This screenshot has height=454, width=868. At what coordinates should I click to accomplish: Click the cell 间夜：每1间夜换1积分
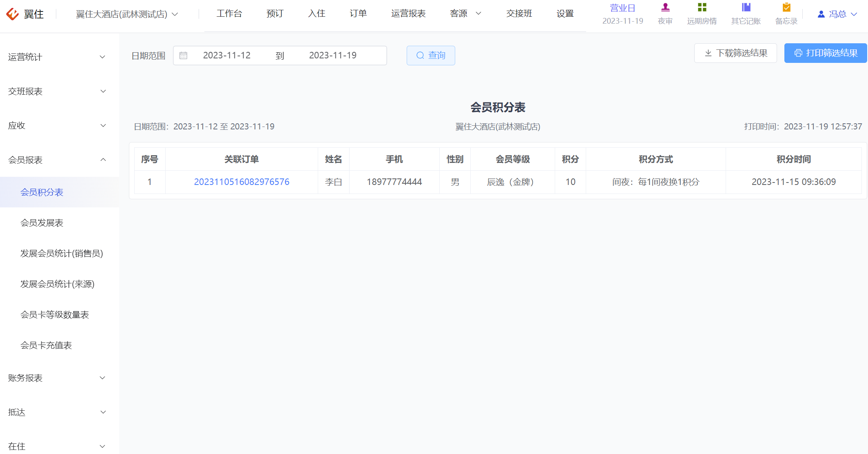click(656, 182)
